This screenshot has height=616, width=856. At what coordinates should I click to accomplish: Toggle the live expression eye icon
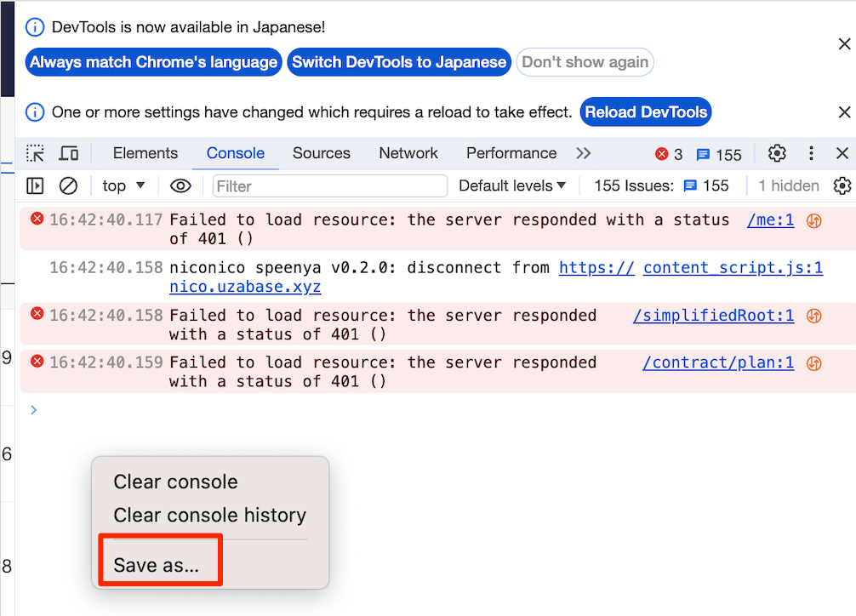(x=180, y=185)
